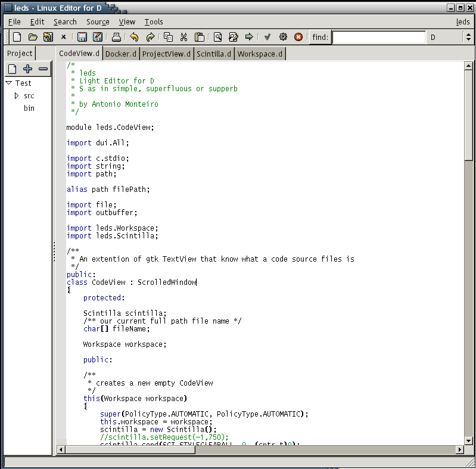Switch to the Scintilla.d tab
This screenshot has width=476, height=469.
[x=214, y=54]
